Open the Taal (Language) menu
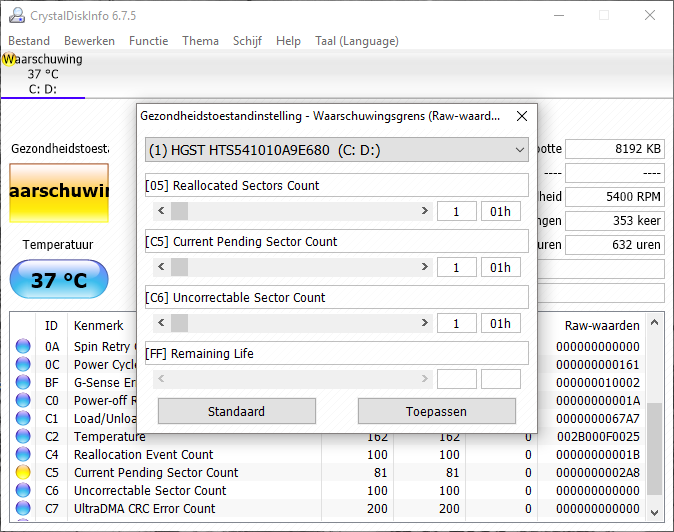This screenshot has height=532, width=674. coord(356,41)
